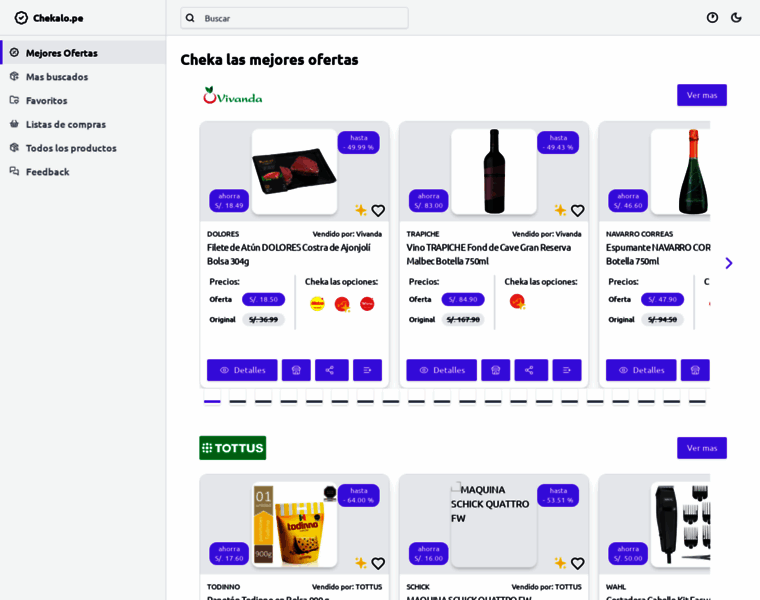Share the Vino TRAPICHE product

coord(531,370)
